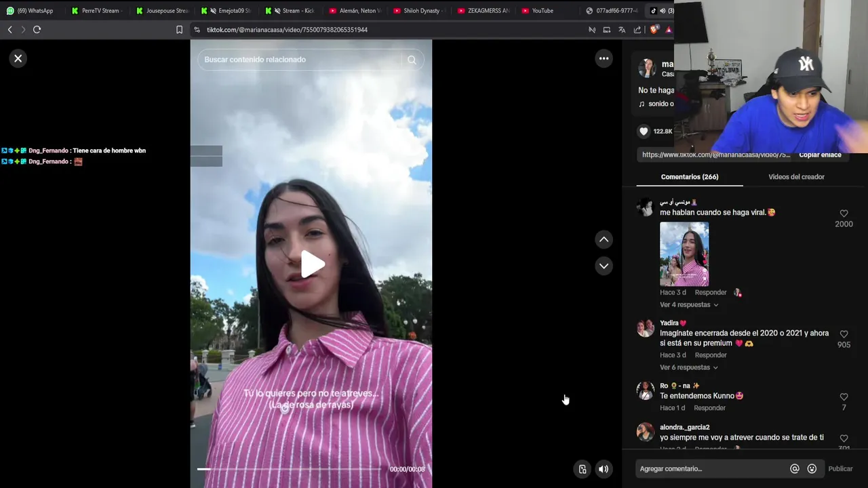Click the search magnifier in related content bar
This screenshot has width=868, height=488.
[x=412, y=60]
